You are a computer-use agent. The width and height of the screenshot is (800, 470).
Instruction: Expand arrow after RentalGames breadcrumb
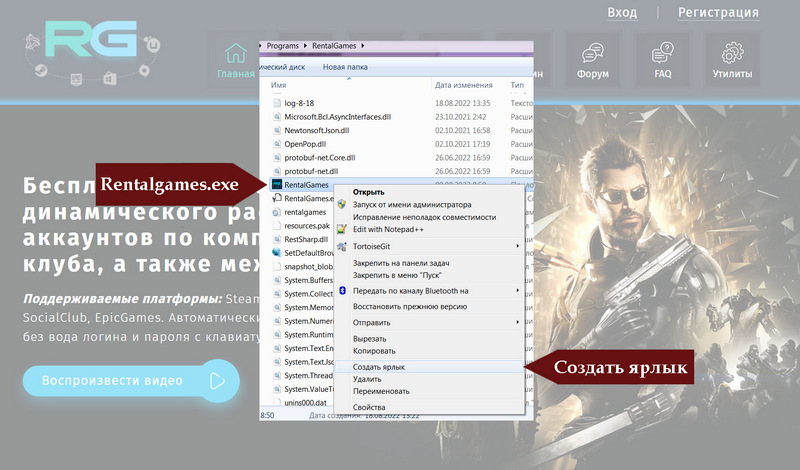click(362, 45)
